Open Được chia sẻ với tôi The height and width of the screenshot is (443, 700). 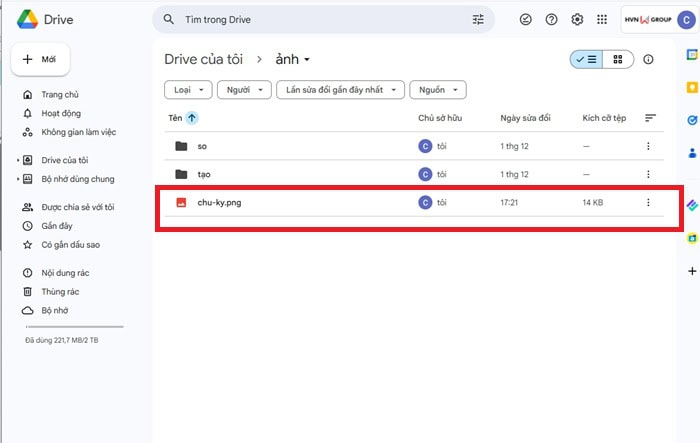coord(77,207)
